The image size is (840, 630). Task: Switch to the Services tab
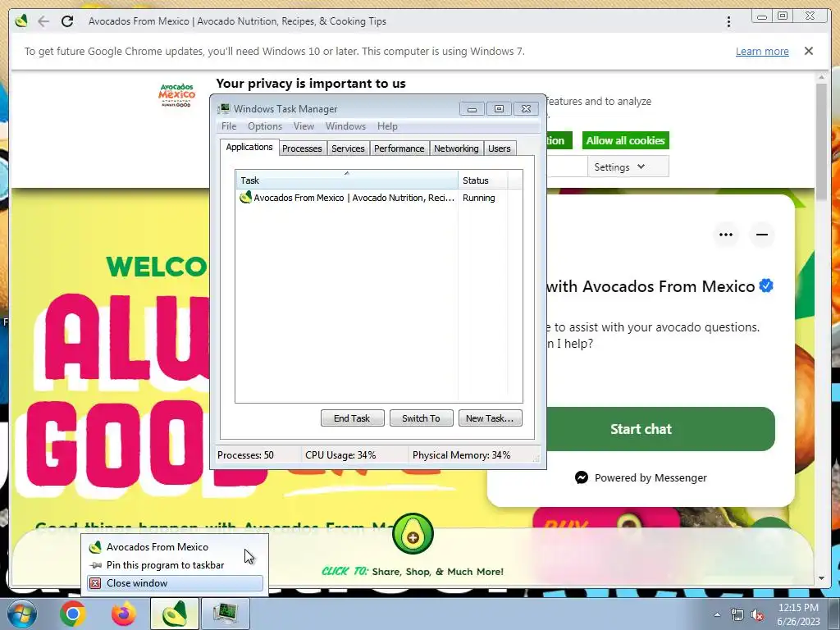tap(348, 148)
